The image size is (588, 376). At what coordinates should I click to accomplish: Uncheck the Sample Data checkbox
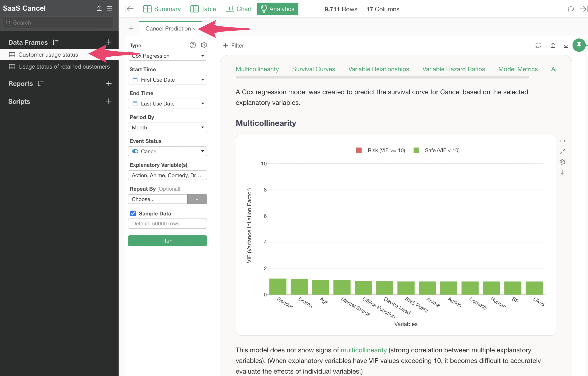coord(133,213)
